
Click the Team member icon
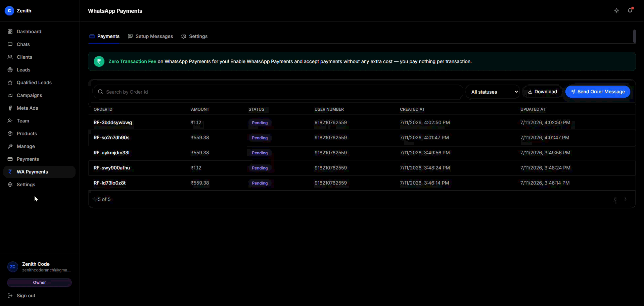click(x=10, y=121)
